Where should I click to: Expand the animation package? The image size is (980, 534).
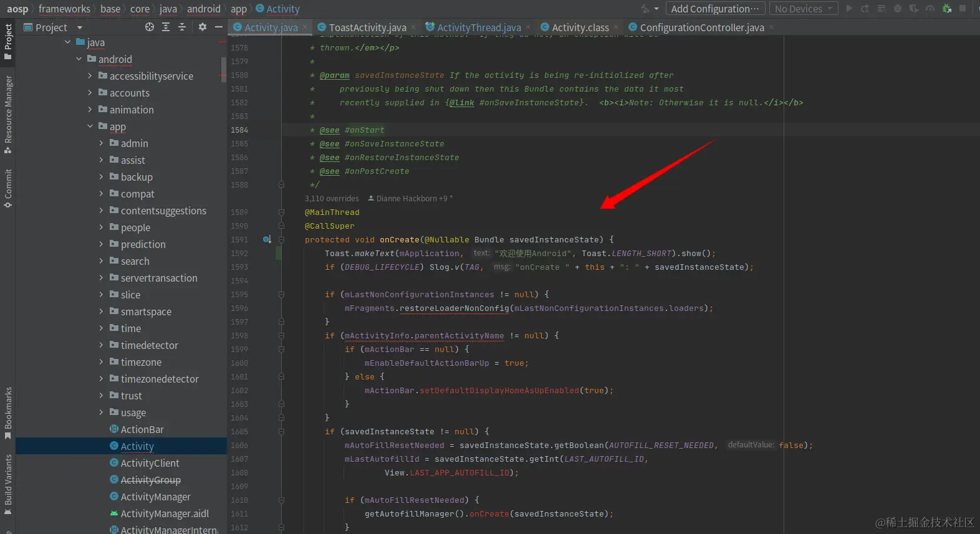pyautogui.click(x=90, y=110)
